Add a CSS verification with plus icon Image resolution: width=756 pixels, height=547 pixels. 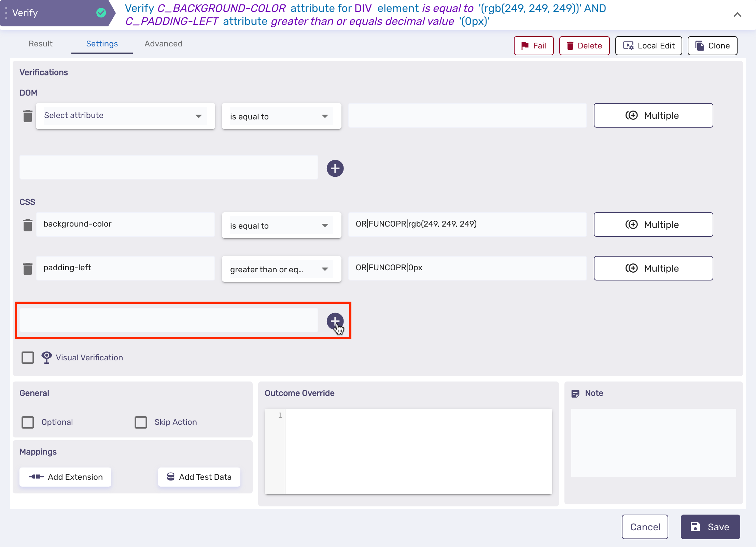pyautogui.click(x=335, y=321)
